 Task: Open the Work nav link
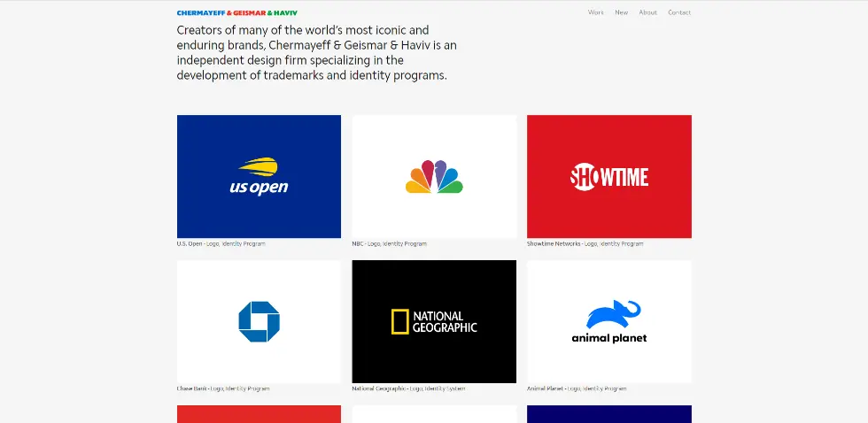coord(595,12)
